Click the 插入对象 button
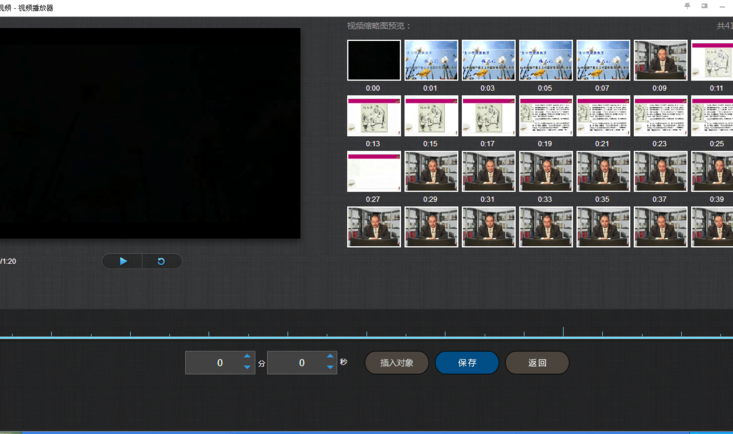The height and width of the screenshot is (434, 733). coord(397,363)
